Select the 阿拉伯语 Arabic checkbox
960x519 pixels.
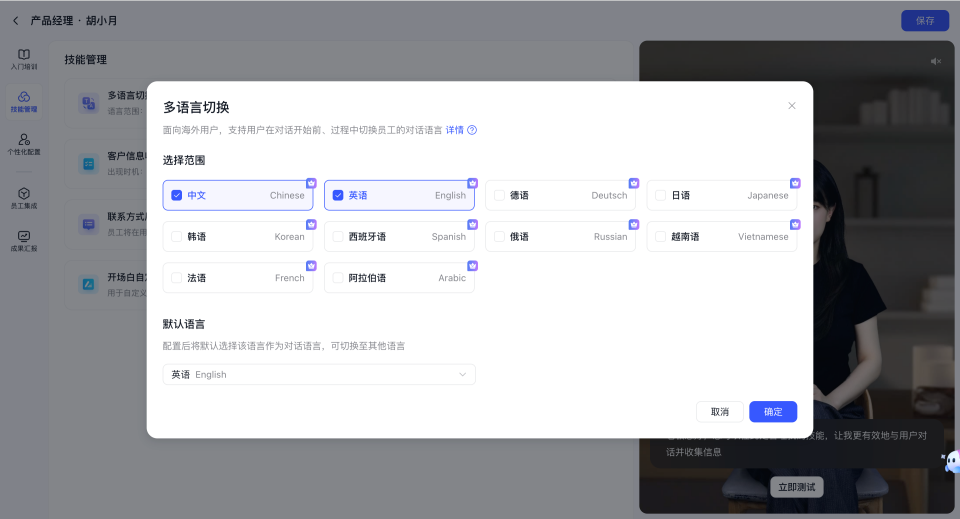[338, 278]
